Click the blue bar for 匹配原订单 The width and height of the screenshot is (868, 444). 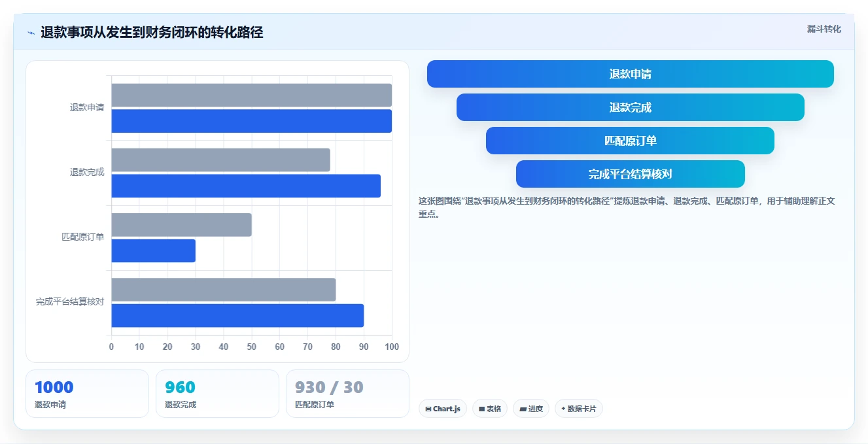[154, 250]
